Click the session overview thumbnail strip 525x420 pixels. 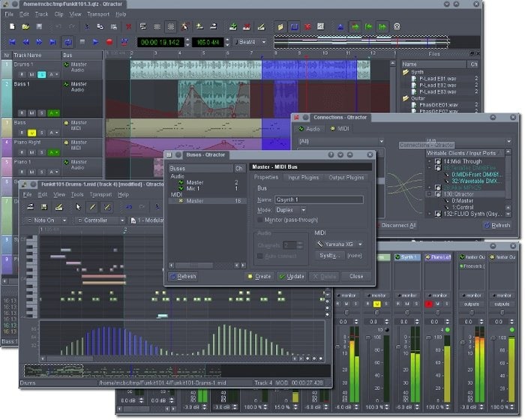coord(361,42)
